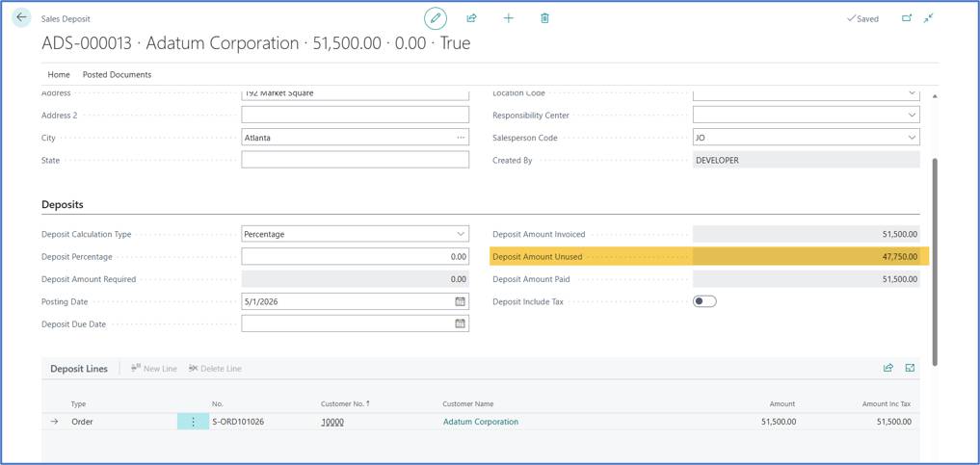This screenshot has height=465, width=980.
Task: Click the Type column header
Action: [78, 403]
